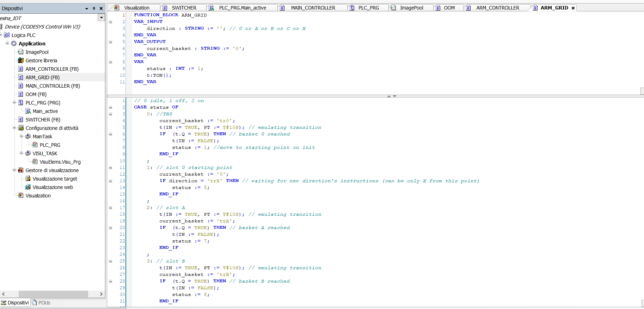Click the Gestore libreria library icon
This screenshot has width=644, height=309.
click(21, 61)
